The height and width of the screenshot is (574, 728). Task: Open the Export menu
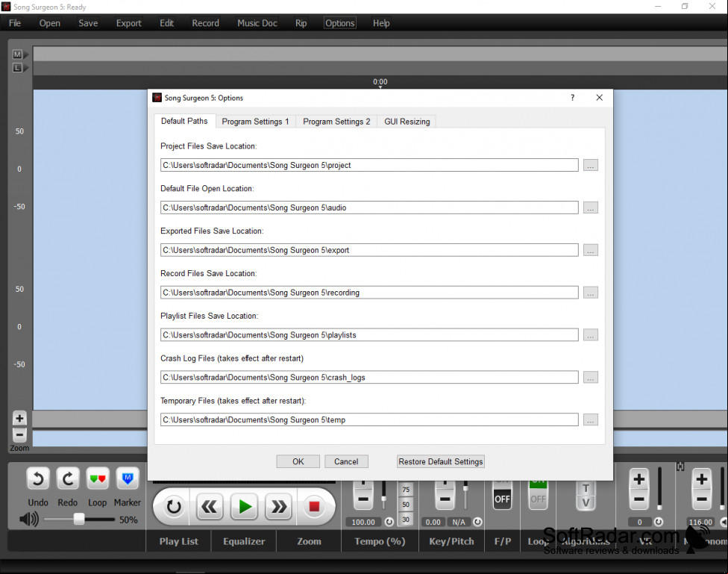[x=128, y=23]
